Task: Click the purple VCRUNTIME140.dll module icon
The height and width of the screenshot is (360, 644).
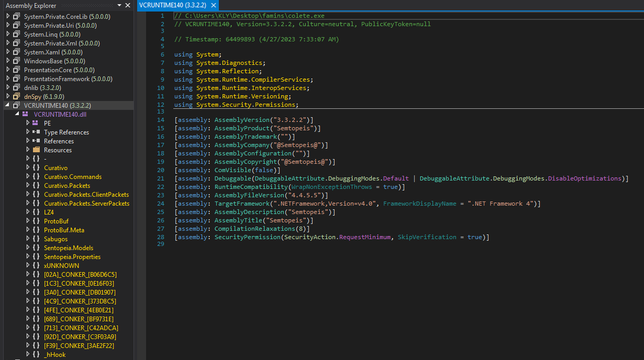Action: (x=25, y=114)
